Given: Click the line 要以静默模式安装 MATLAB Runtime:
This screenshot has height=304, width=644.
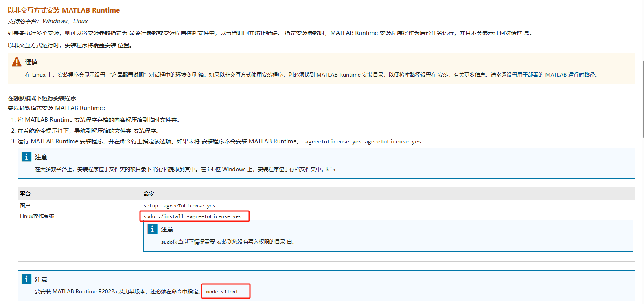Looking at the screenshot, I should click(x=57, y=108).
